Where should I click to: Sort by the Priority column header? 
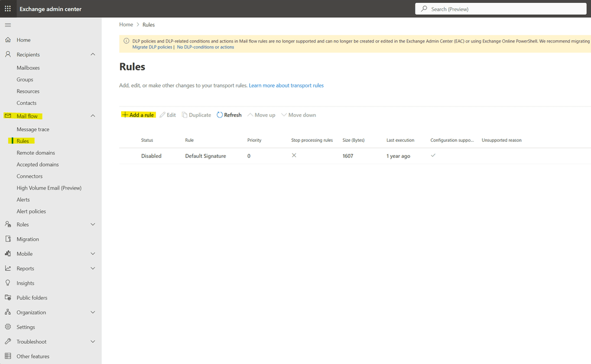click(x=254, y=140)
